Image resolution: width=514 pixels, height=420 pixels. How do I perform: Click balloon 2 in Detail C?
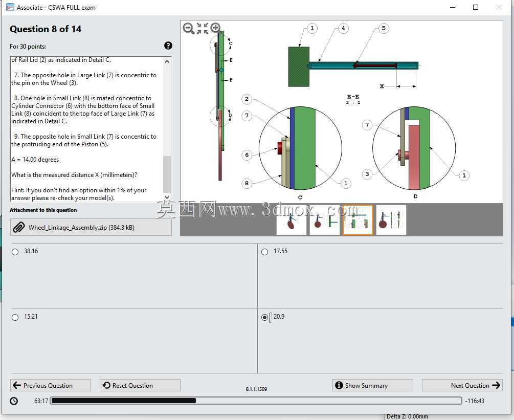247,99
